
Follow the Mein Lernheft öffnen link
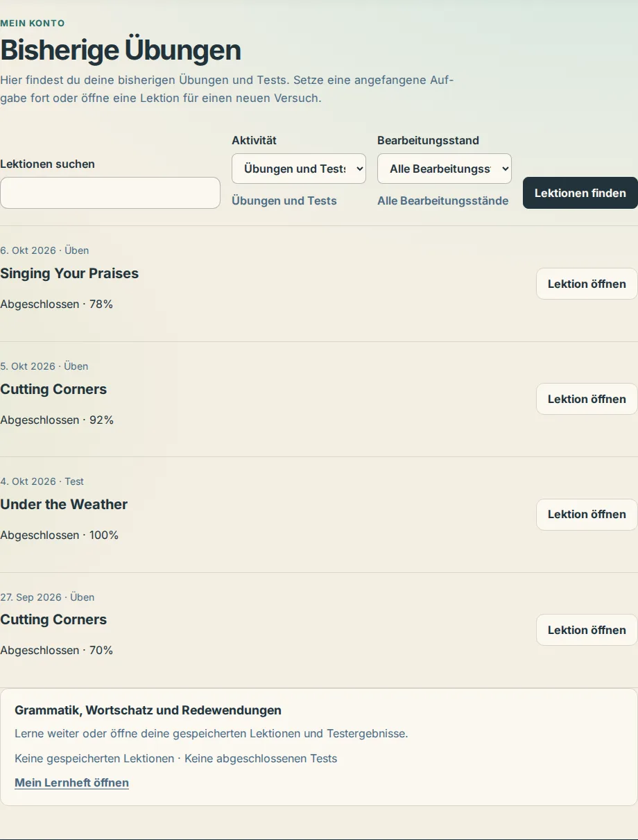pos(72,782)
